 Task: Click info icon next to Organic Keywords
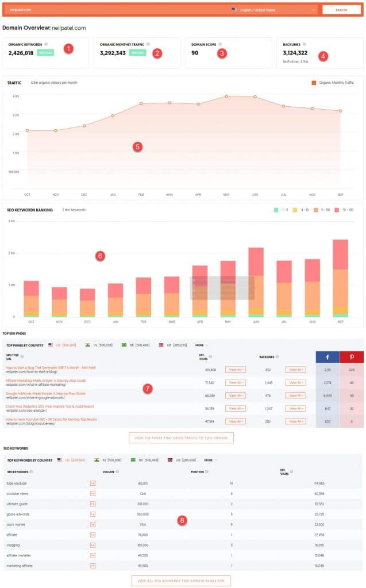[x=46, y=44]
